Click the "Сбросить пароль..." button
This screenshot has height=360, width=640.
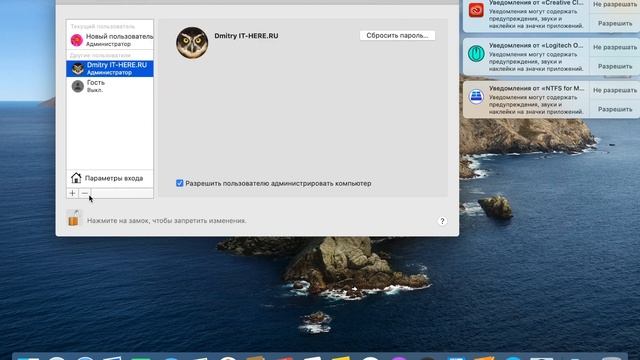[397, 36]
